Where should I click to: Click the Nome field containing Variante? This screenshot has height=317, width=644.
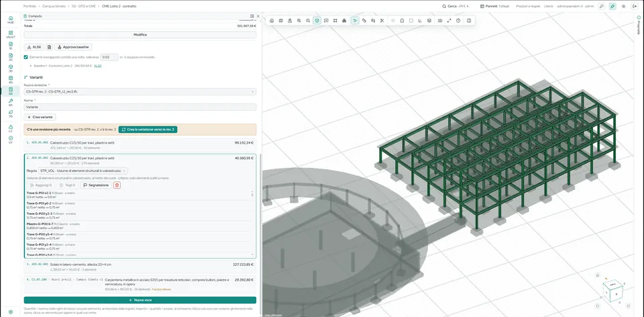click(x=140, y=107)
